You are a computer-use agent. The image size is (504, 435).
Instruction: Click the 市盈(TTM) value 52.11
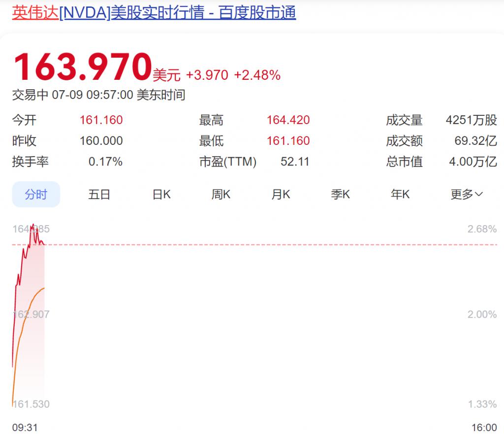pyautogui.click(x=295, y=162)
